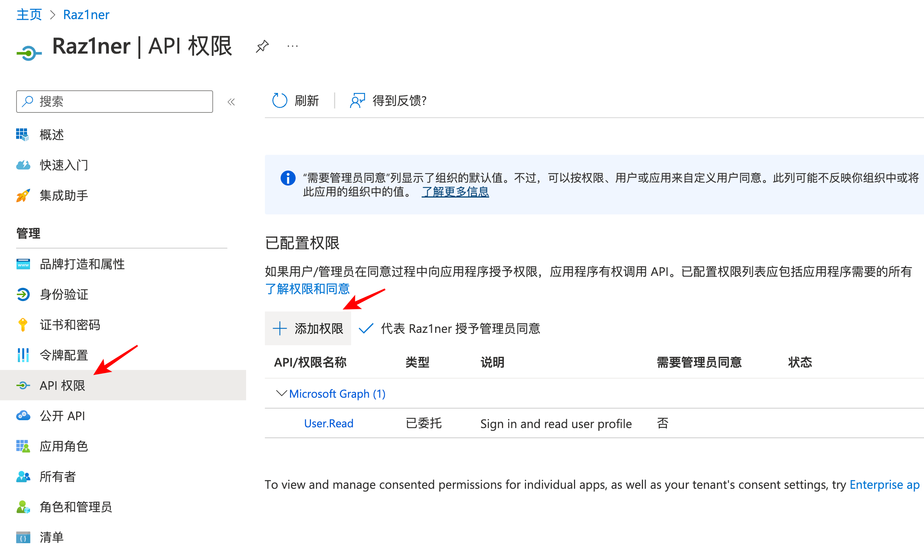Click the 集成助手 rocket icon
The image size is (924, 560).
click(23, 195)
